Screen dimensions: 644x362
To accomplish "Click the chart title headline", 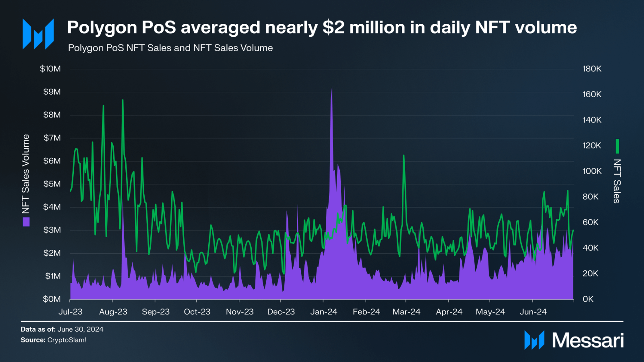I will coord(322,27).
